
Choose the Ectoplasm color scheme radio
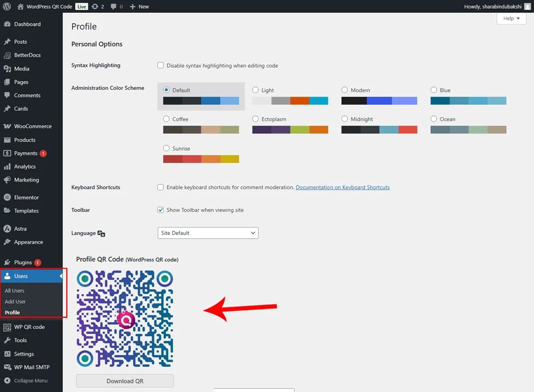(x=255, y=119)
